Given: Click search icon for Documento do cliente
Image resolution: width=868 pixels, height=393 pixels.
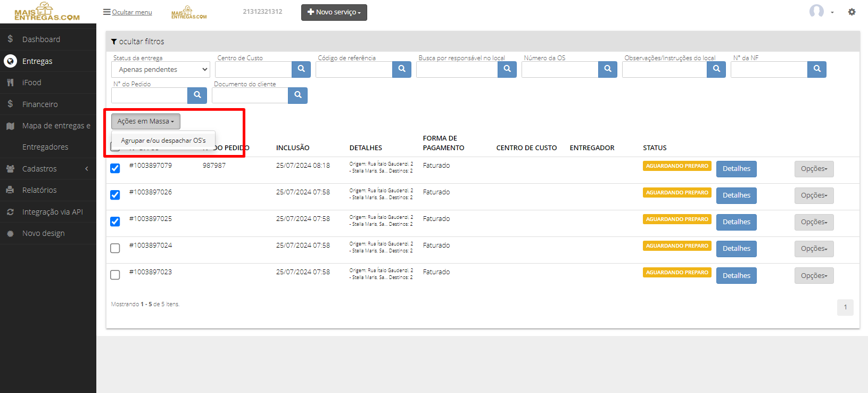Looking at the screenshot, I should click(x=298, y=95).
